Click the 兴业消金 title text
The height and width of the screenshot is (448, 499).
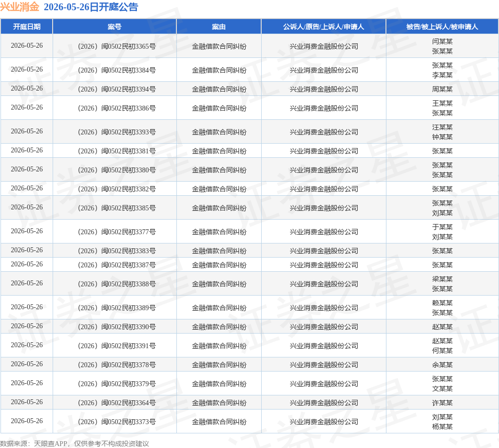19,7
